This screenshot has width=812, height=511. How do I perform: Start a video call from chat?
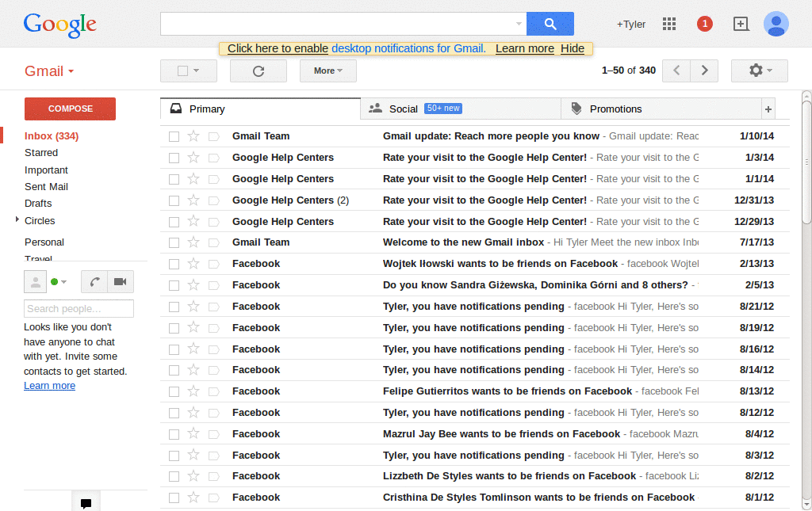(x=121, y=282)
